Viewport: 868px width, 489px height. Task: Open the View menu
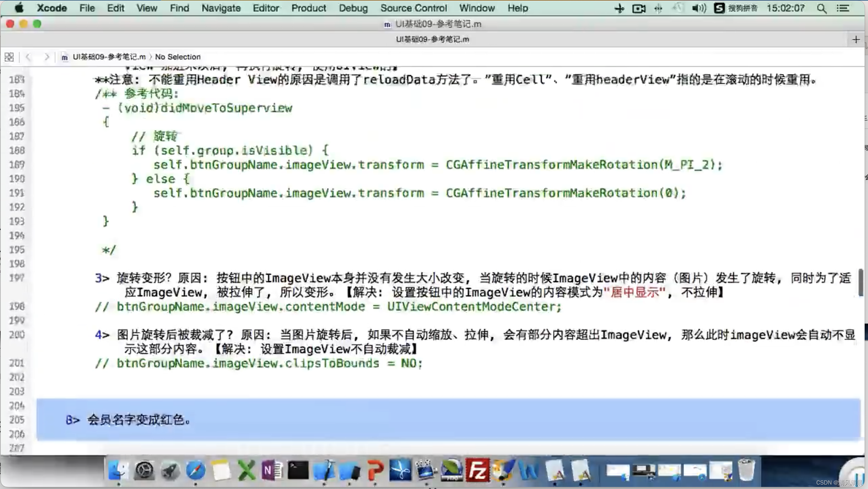pos(147,8)
